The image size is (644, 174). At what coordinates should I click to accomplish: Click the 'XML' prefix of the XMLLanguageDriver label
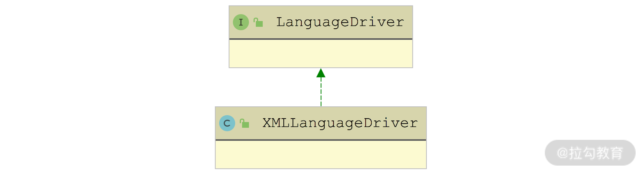click(276, 123)
